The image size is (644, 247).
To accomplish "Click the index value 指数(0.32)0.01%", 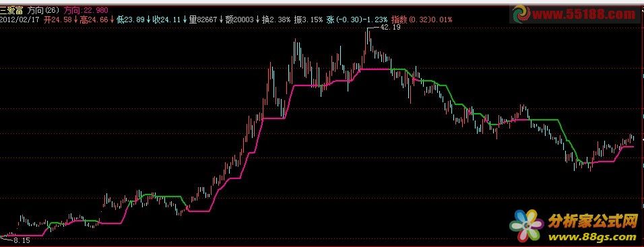I will [422, 20].
